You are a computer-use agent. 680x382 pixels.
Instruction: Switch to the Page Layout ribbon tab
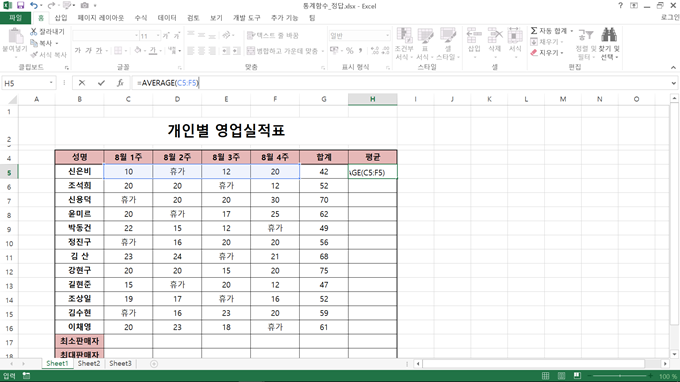click(x=101, y=18)
